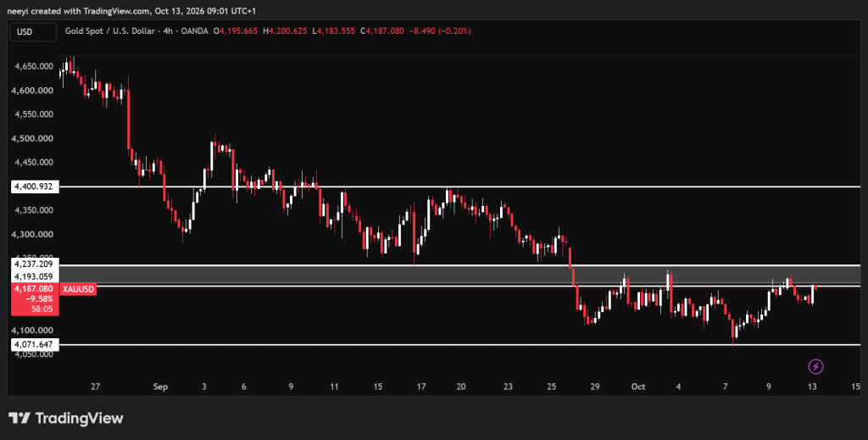Viewport: 868px width, 440px height.
Task: Click the 3 date label on time axis
Action: [204, 387]
